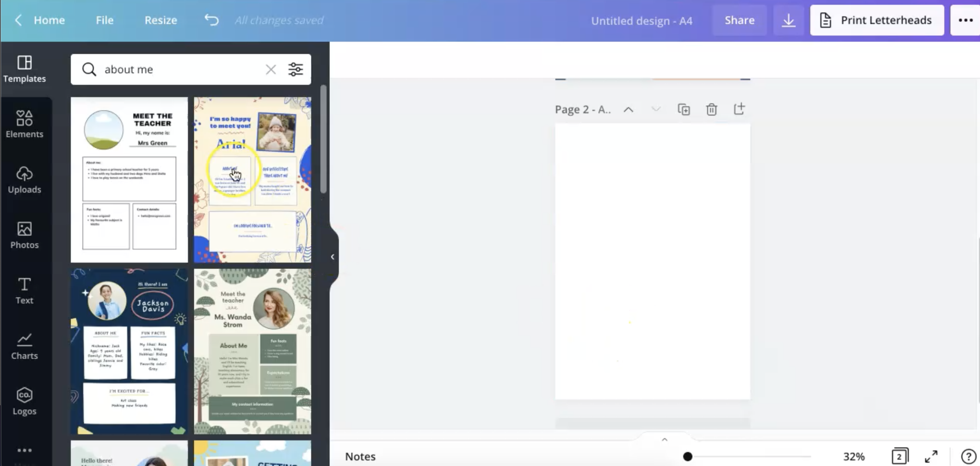Open the Text panel
This screenshot has height=466, width=980.
(x=25, y=291)
